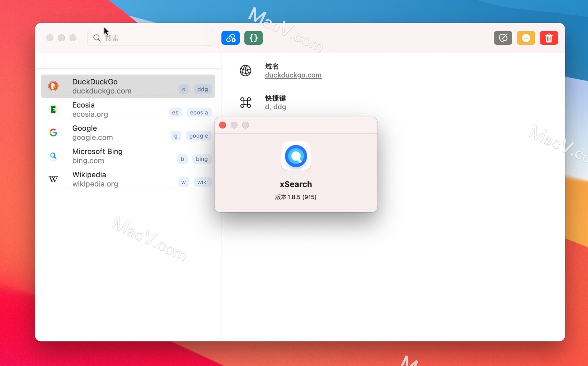Click the xSearch app icon in about window
The height and width of the screenshot is (366, 588).
296,156
